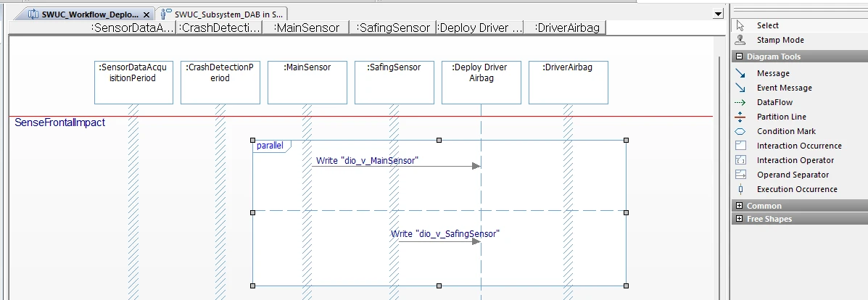Collapse the Diagram Tools section

(740, 57)
